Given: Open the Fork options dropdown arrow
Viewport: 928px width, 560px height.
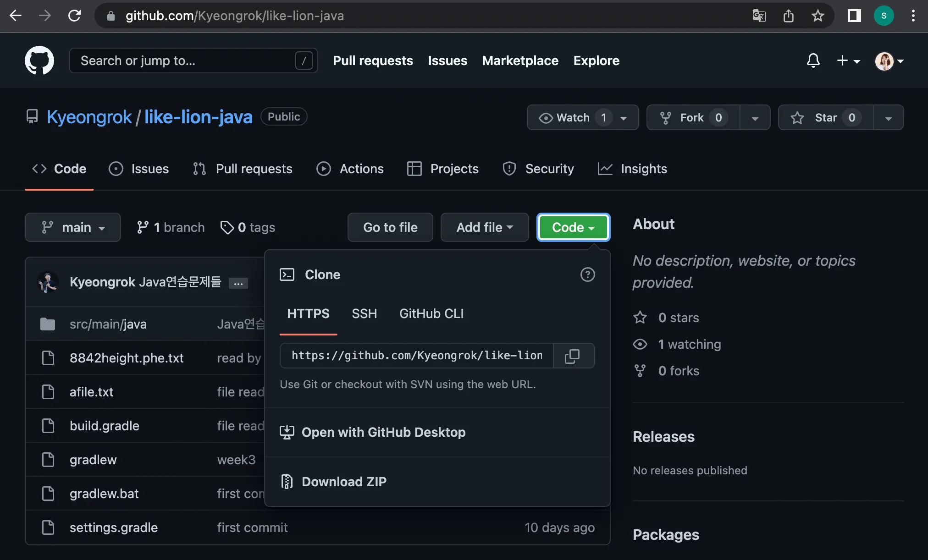Looking at the screenshot, I should coord(755,117).
